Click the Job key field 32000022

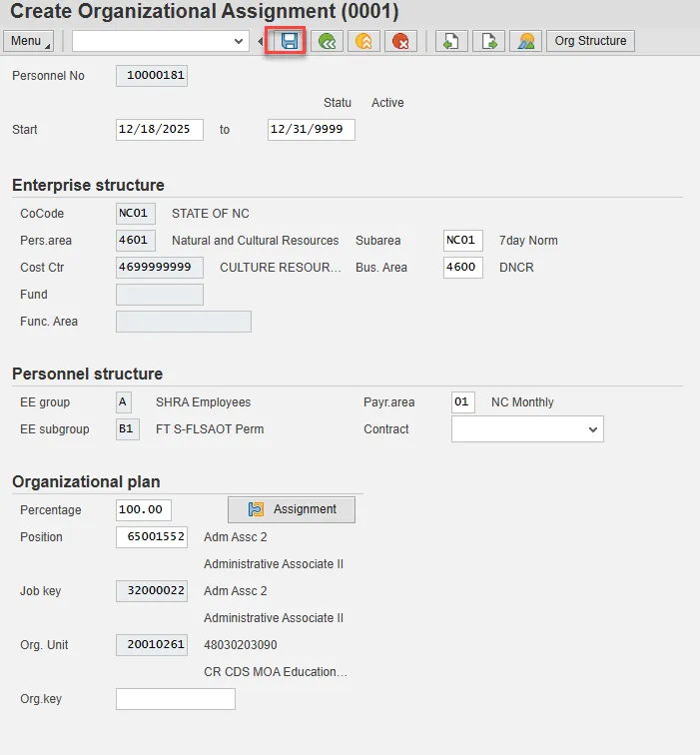click(x=152, y=591)
